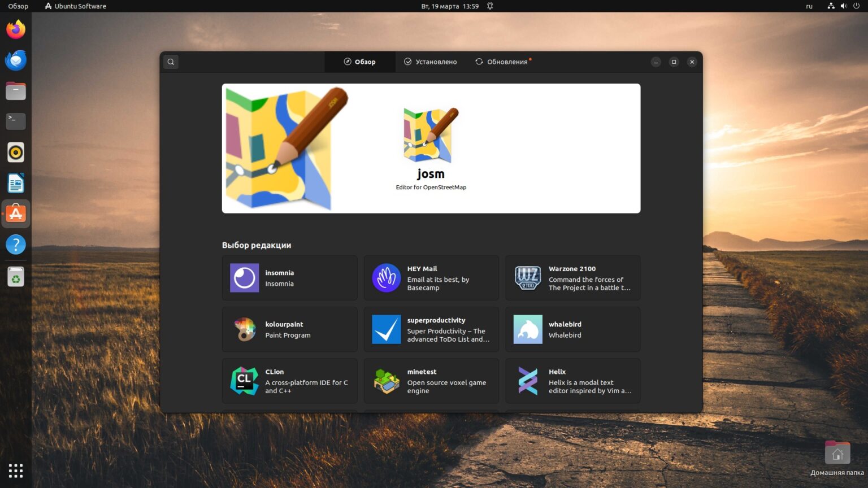
Task: Click the CLion IDE icon
Action: 244,380
